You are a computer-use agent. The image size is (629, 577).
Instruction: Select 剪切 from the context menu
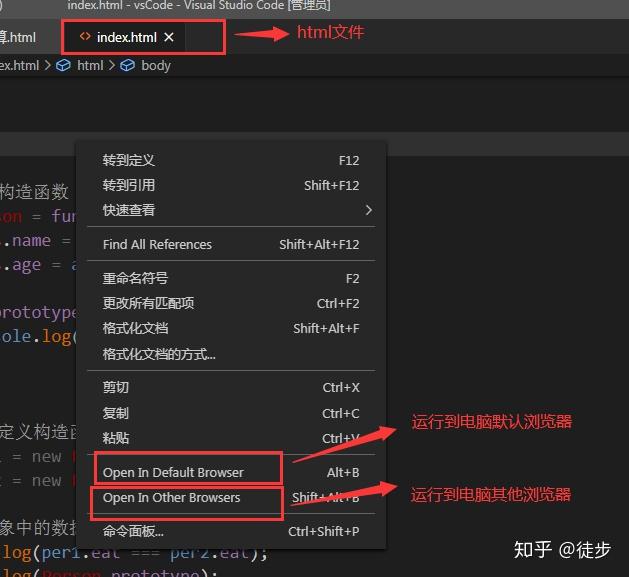pyautogui.click(x=231, y=388)
